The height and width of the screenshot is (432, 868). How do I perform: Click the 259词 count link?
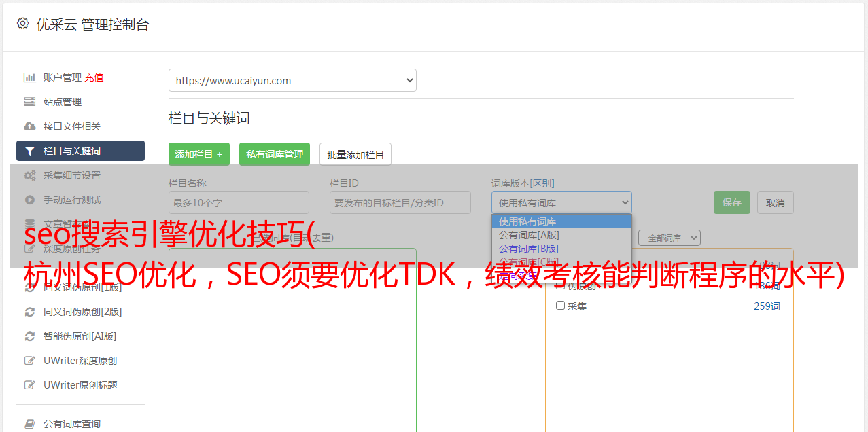(767, 306)
